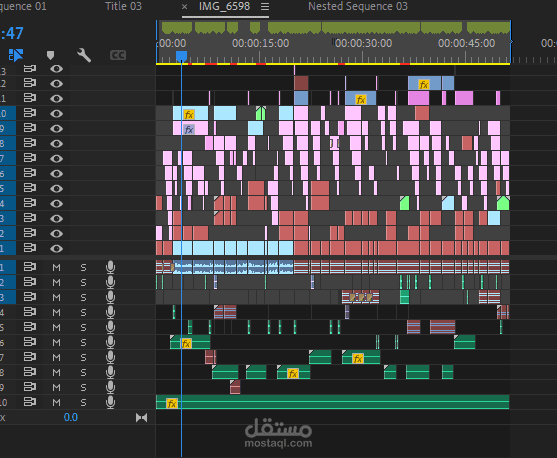The width and height of the screenshot is (557, 458).
Task: Switch to the Title 03 tab
Action: point(123,6)
